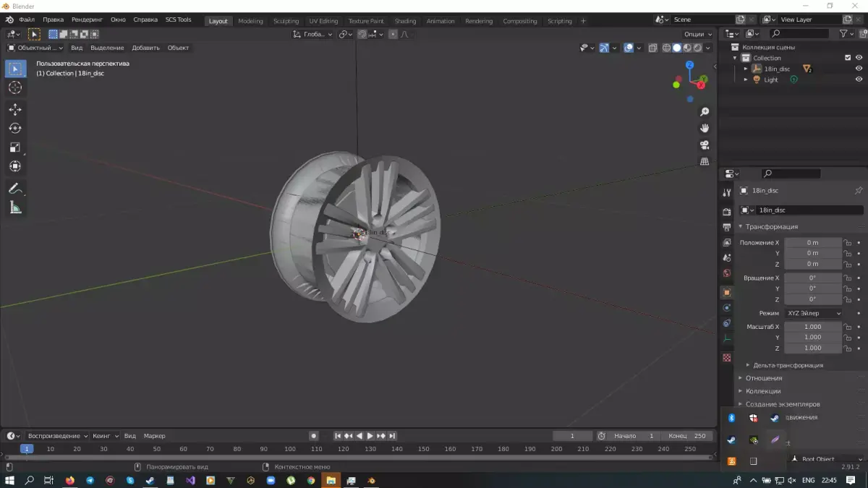Select the Move tool
868x488 pixels.
coord(15,109)
